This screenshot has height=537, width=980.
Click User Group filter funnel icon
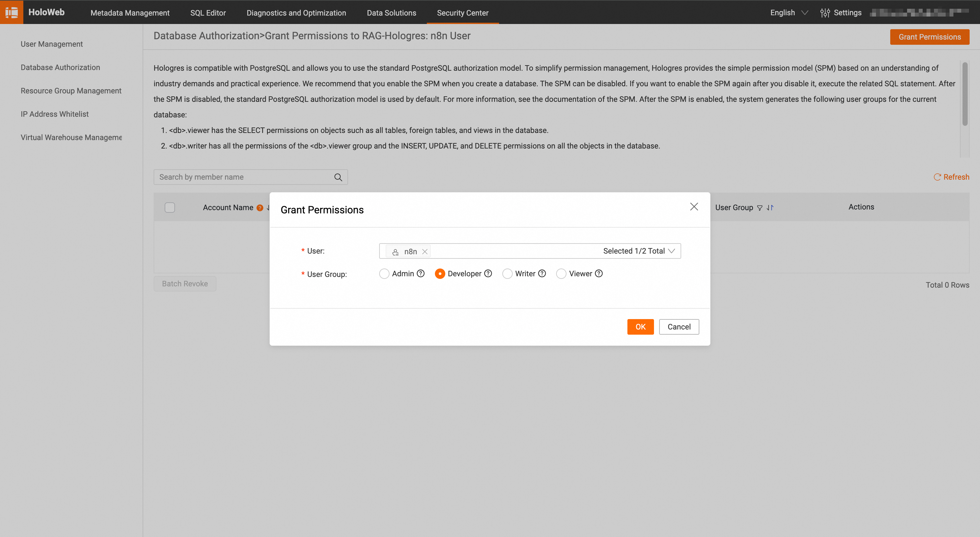(760, 208)
